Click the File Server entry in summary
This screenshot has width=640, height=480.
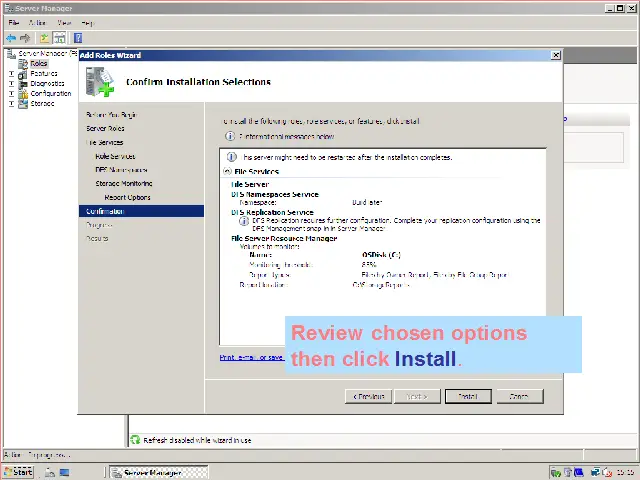[x=250, y=184]
